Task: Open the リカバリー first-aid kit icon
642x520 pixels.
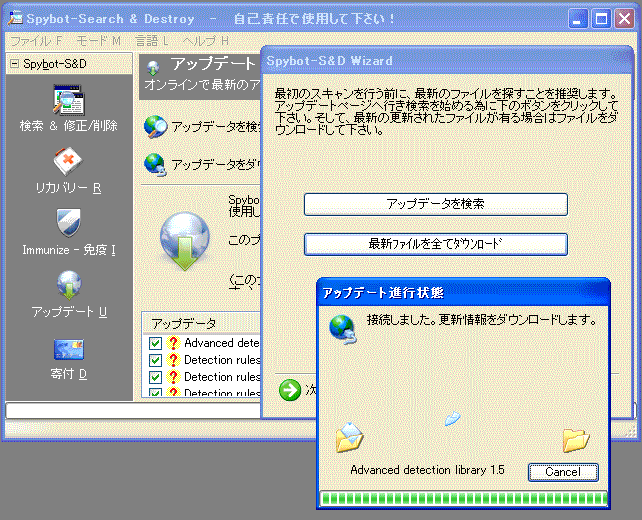Action: point(68,162)
